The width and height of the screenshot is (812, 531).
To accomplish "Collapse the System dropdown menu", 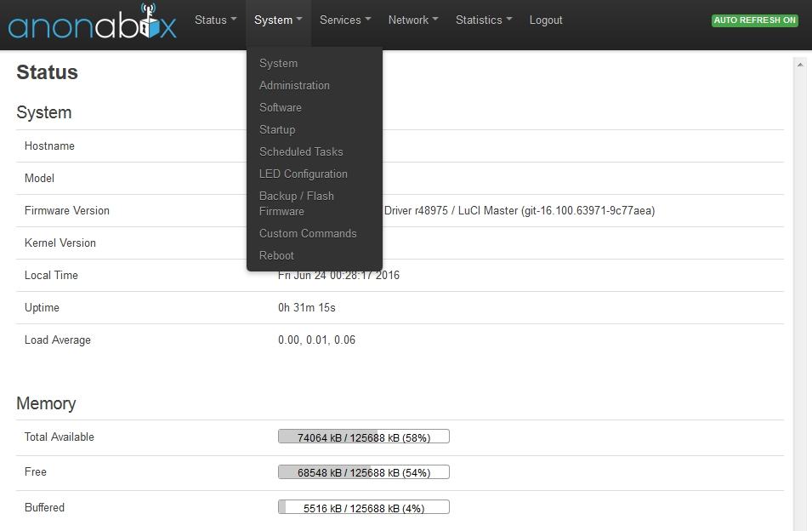I will point(278,20).
